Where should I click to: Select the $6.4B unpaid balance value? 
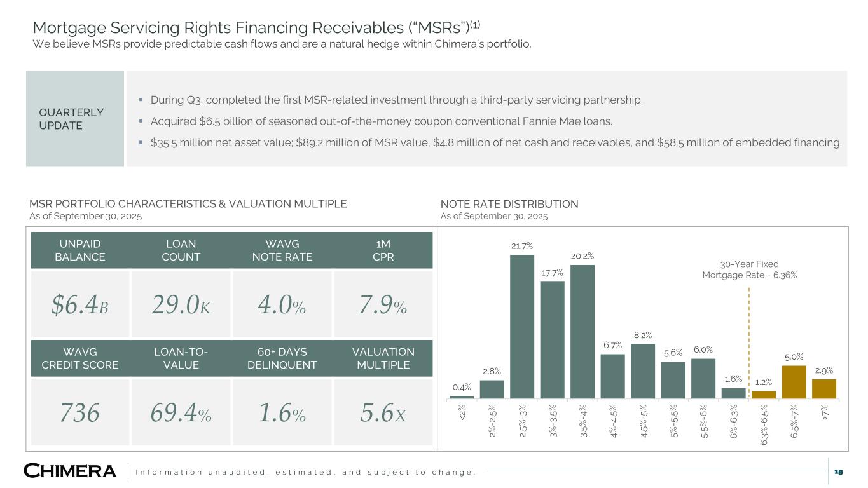click(x=79, y=306)
